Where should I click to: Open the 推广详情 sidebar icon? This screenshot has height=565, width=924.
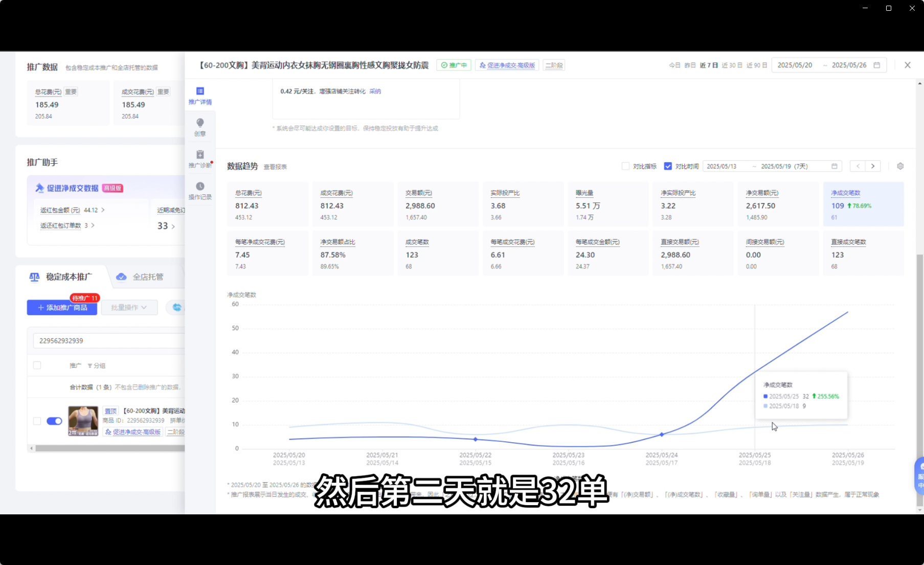200,95
